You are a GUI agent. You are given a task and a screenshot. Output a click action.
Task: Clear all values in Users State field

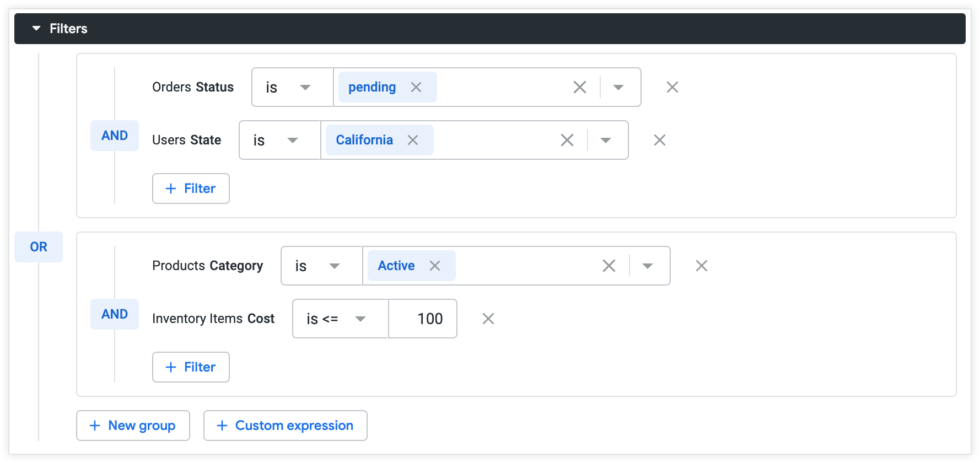tap(567, 140)
